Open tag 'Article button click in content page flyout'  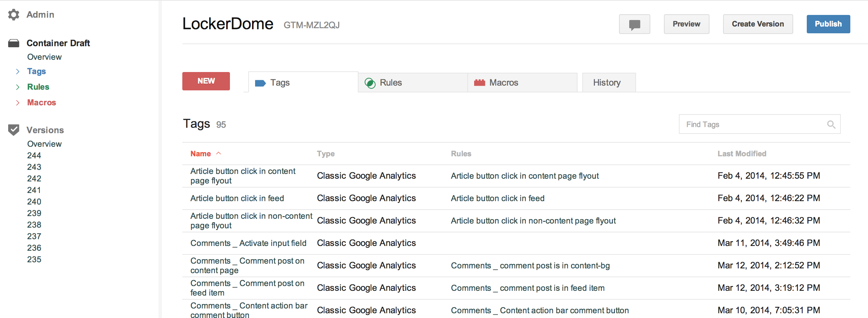coord(243,176)
